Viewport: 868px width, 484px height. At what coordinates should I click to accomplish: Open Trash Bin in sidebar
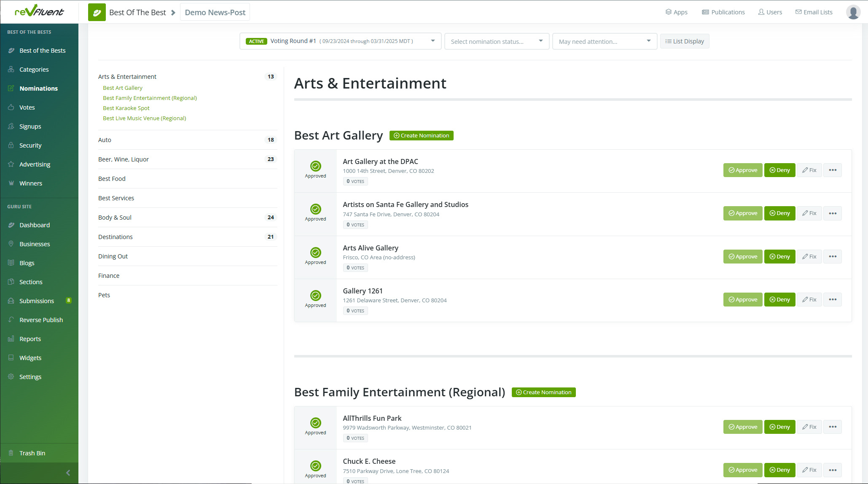point(32,453)
